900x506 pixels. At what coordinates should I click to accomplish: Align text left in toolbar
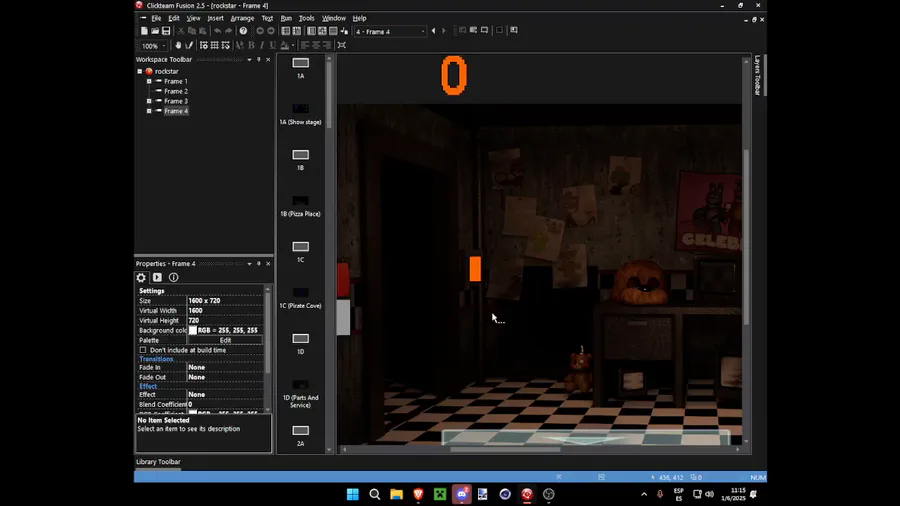(x=304, y=45)
